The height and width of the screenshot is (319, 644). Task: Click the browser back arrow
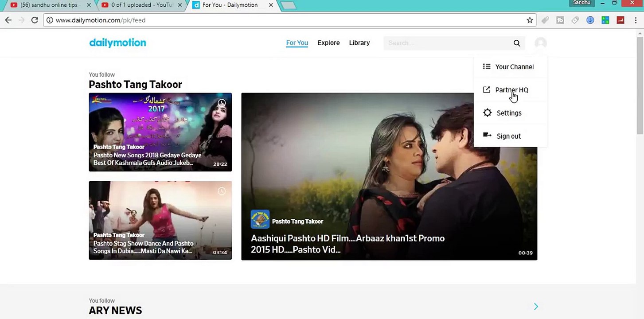(x=8, y=20)
